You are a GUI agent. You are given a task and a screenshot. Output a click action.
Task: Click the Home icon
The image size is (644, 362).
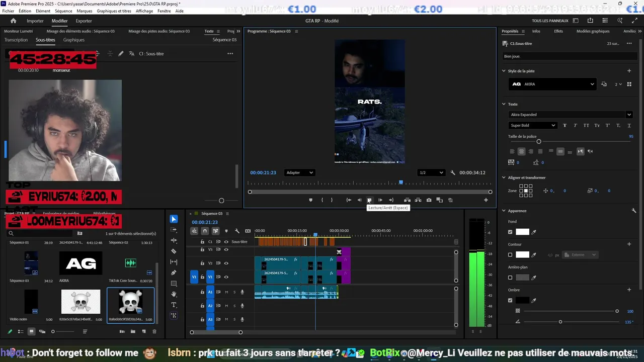tap(13, 21)
